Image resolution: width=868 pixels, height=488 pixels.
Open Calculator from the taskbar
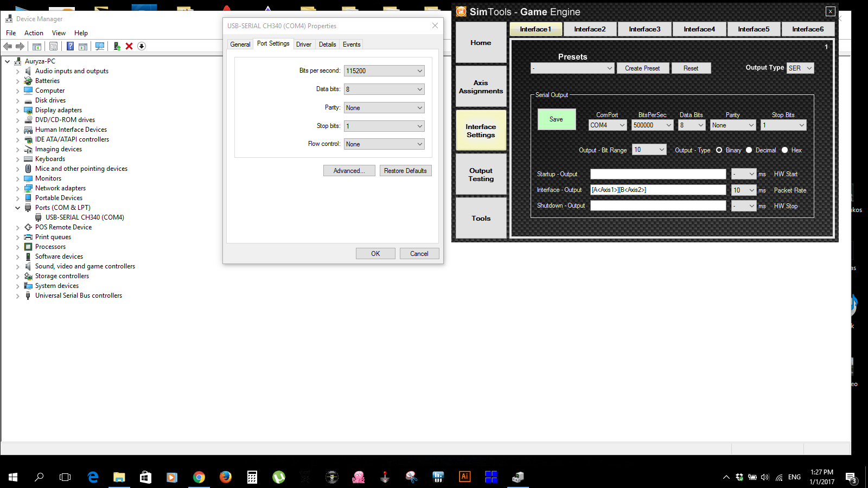pos(252,477)
